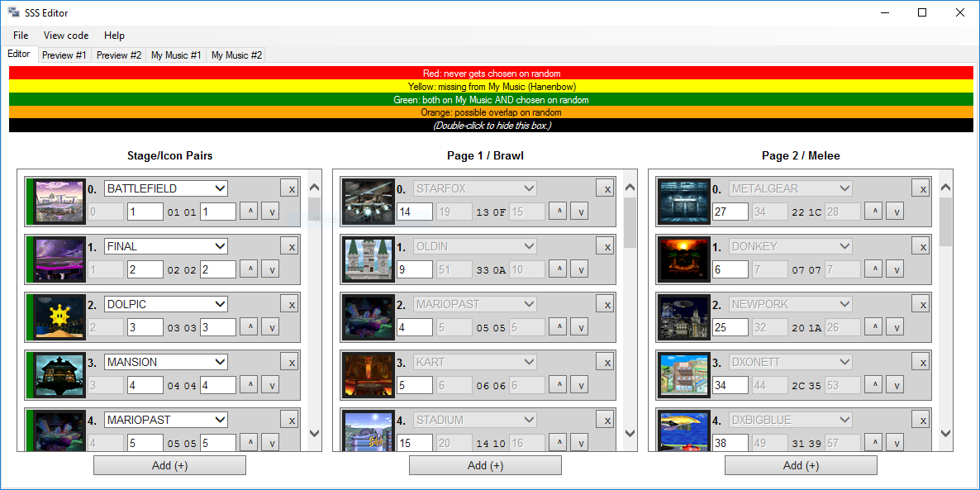The height and width of the screenshot is (490, 980).
Task: Select the KART stage thumbnail on Page 1
Action: pos(369,376)
